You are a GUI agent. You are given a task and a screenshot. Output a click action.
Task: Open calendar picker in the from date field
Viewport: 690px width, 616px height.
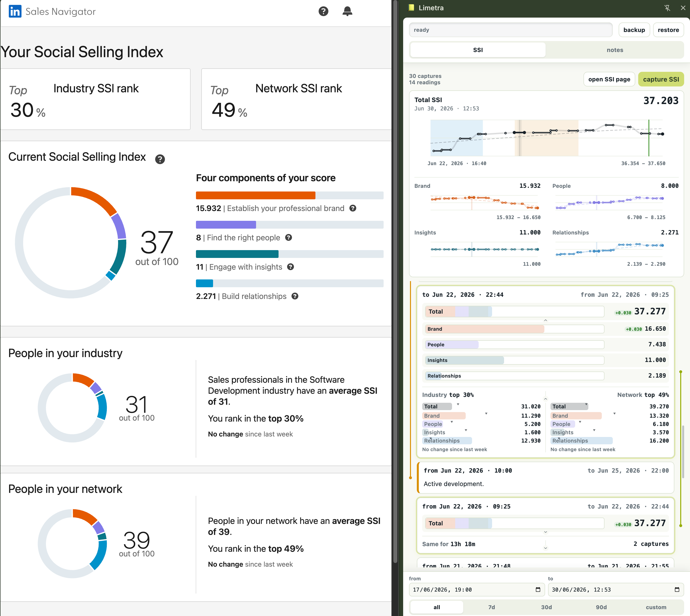tap(538, 590)
